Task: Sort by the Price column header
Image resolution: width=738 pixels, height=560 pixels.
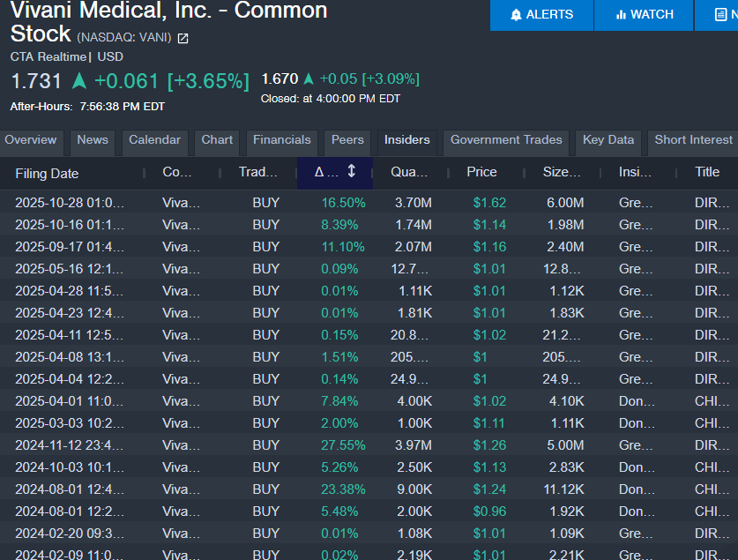Action: [x=481, y=172]
